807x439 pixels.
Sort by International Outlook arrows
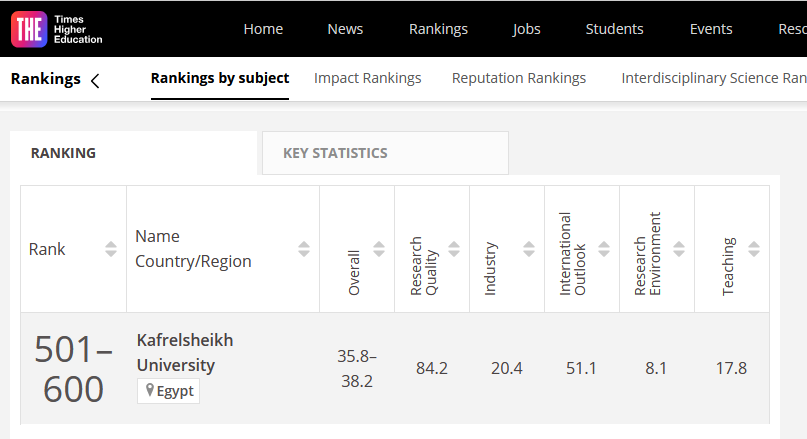pyautogui.click(x=604, y=249)
